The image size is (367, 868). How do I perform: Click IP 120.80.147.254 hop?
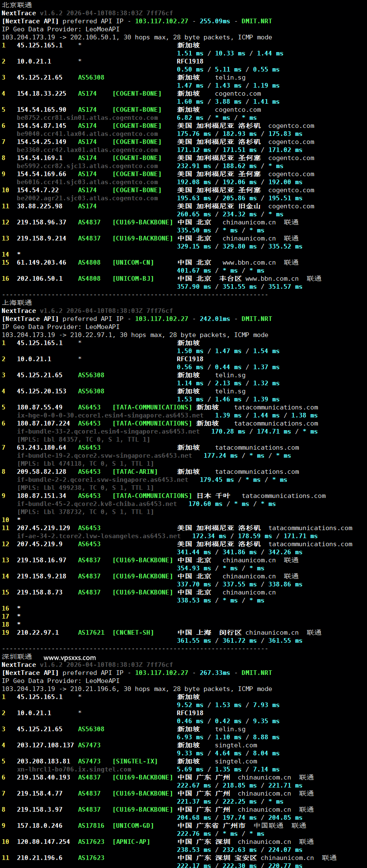tap(44, 842)
